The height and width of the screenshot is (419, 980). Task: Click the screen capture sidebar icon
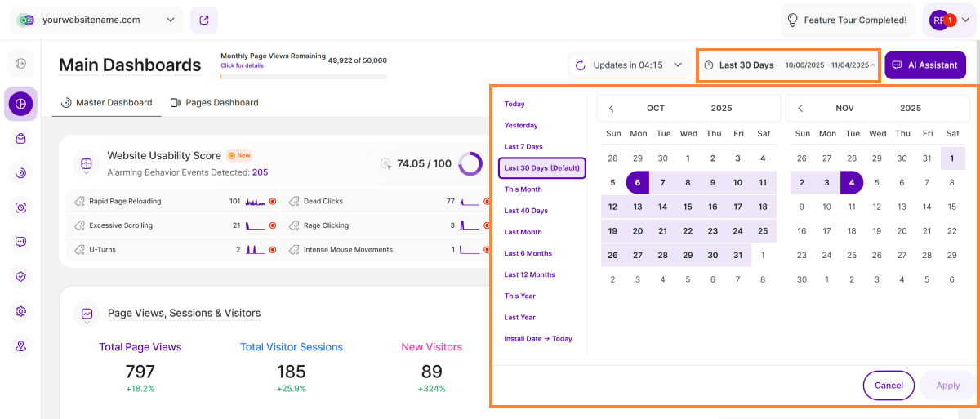[x=21, y=207]
